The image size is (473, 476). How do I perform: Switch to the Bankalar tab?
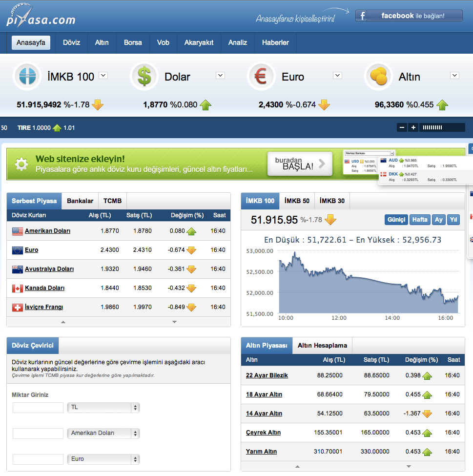click(x=80, y=201)
